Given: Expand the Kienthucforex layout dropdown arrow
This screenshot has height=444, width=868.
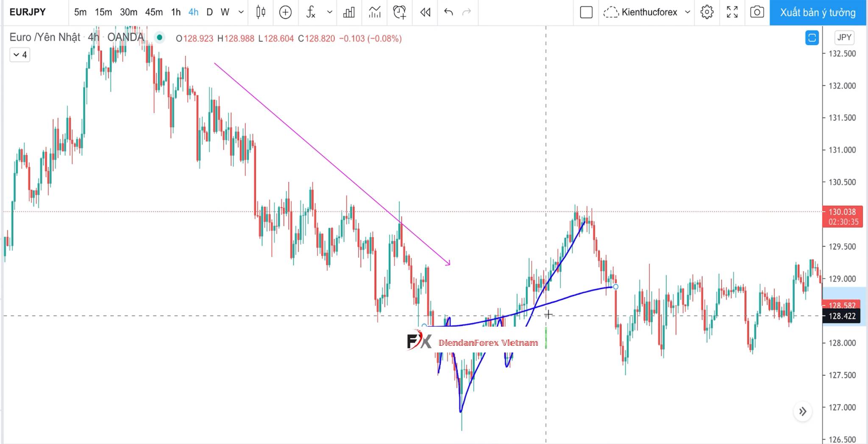Looking at the screenshot, I should point(687,12).
